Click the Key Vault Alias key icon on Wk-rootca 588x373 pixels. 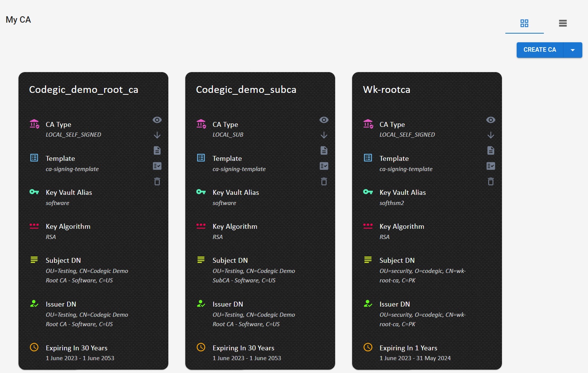click(x=368, y=191)
